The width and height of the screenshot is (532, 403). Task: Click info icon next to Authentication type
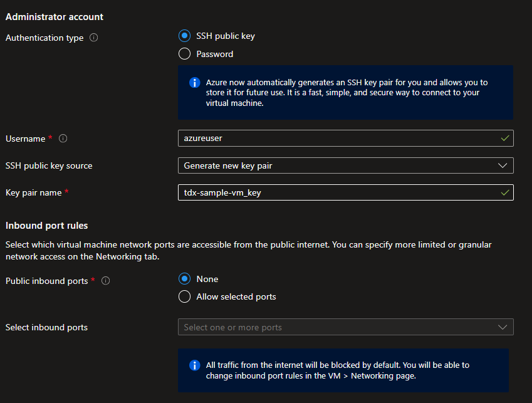point(94,38)
